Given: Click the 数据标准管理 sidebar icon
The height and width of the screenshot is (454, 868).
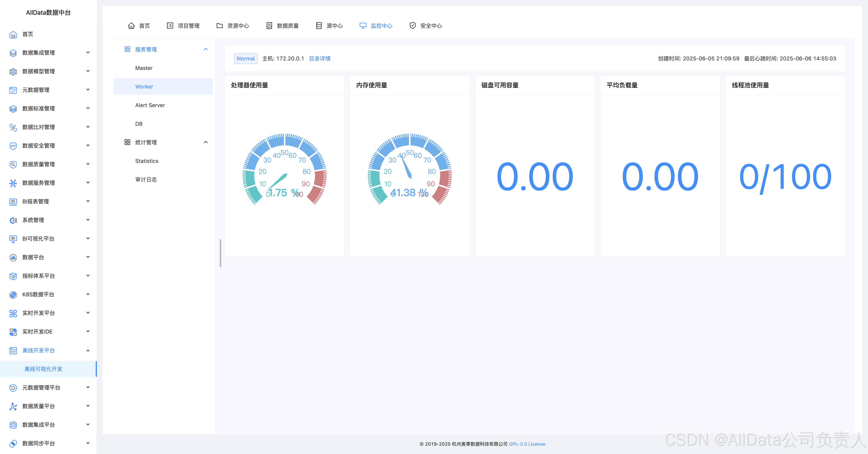Looking at the screenshot, I should [13, 109].
